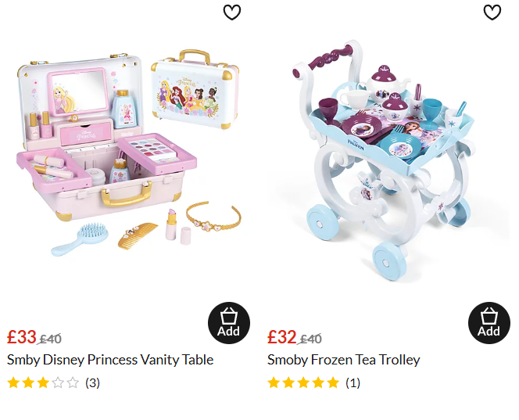Click the first gold star under Tea Trolley
This screenshot has width=519, height=420.
[274, 382]
